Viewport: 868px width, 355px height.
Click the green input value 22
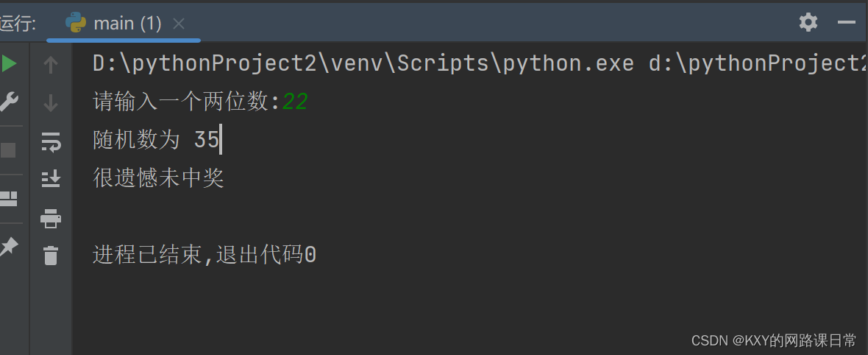294,102
